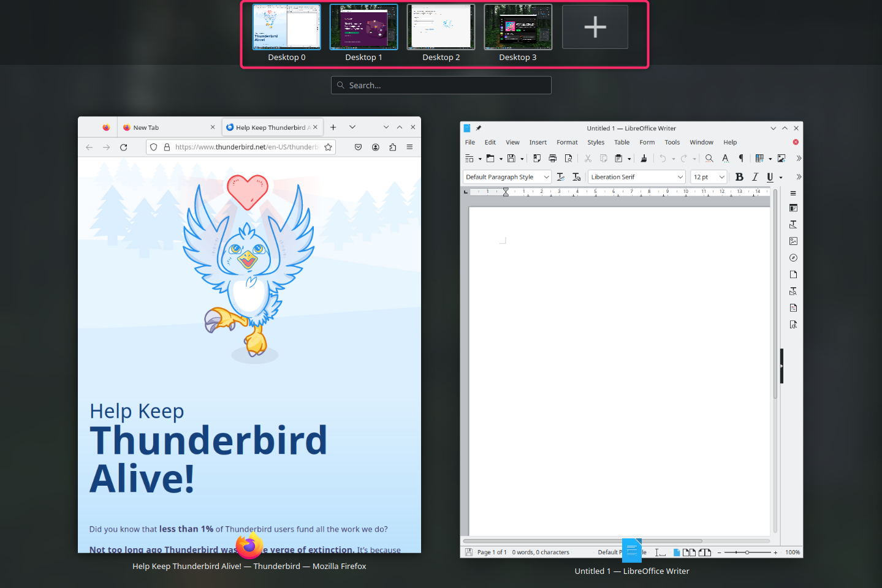Click the site padlock icon in the URL bar

(167, 147)
